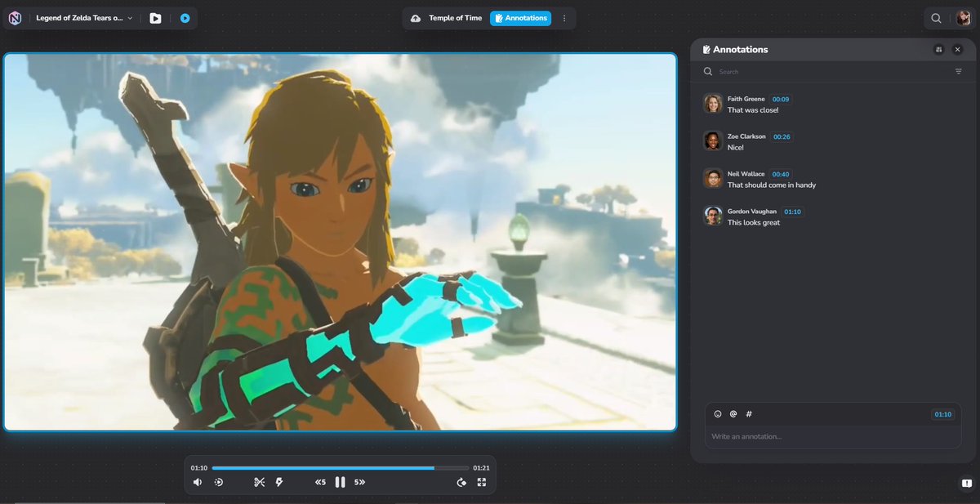The image size is (980, 504).
Task: Jump to timestamp 00:09
Action: [x=781, y=99]
